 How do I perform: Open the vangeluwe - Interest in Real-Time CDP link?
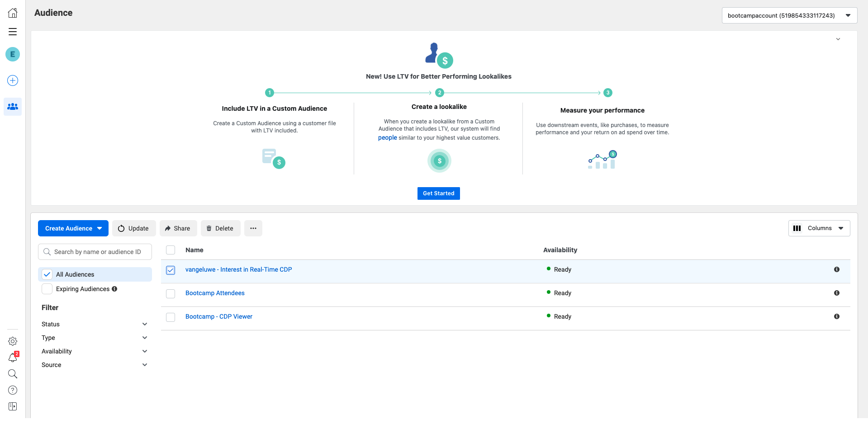coord(239,269)
